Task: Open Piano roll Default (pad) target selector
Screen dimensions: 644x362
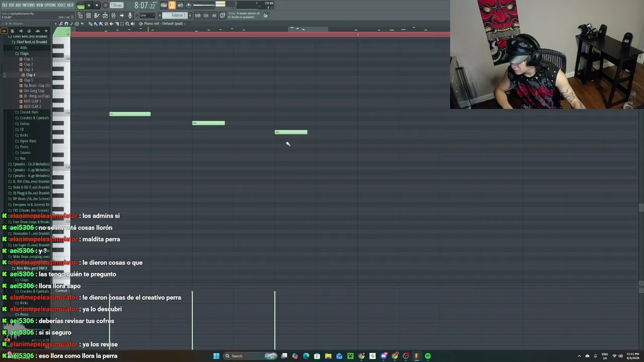Action: pyautogui.click(x=164, y=24)
